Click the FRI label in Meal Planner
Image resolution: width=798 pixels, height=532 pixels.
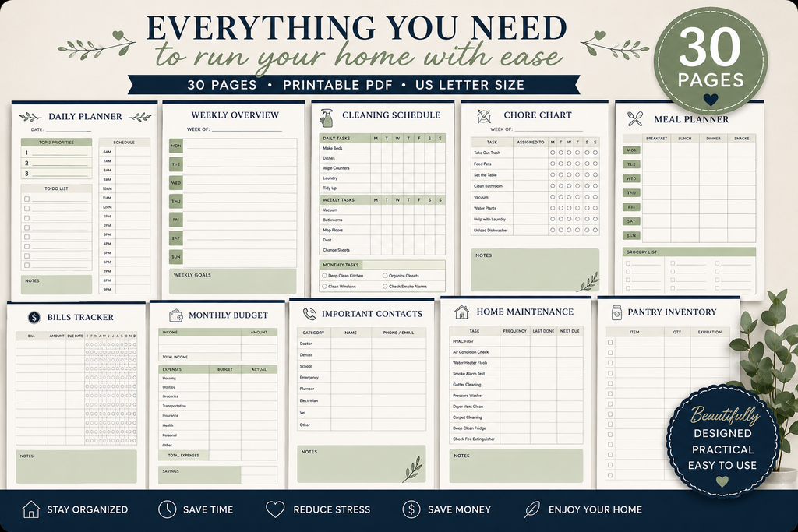tap(631, 207)
